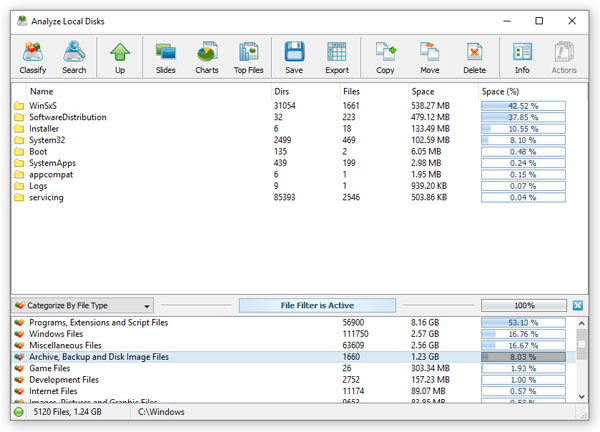
Task: Select the servicing folder icon
Action: click(x=19, y=197)
